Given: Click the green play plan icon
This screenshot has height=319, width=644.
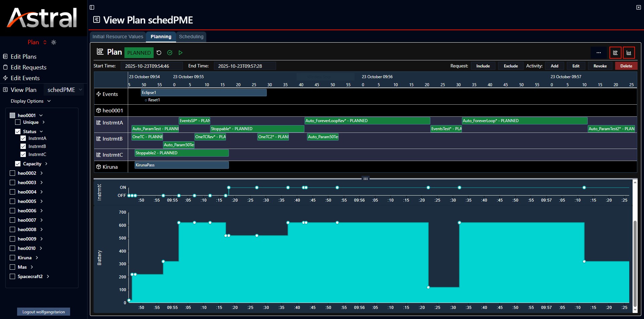Looking at the screenshot, I should pyautogui.click(x=180, y=53).
